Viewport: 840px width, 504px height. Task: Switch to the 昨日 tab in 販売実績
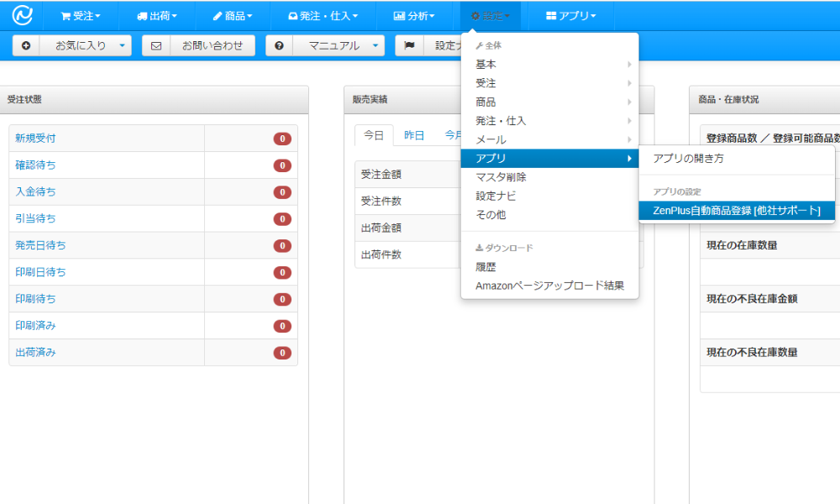click(415, 136)
